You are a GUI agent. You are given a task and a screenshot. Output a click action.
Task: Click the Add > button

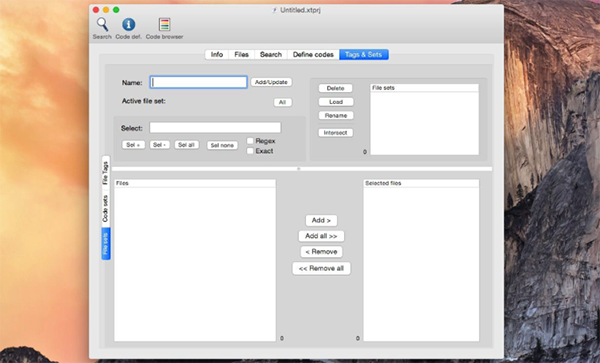[321, 220]
